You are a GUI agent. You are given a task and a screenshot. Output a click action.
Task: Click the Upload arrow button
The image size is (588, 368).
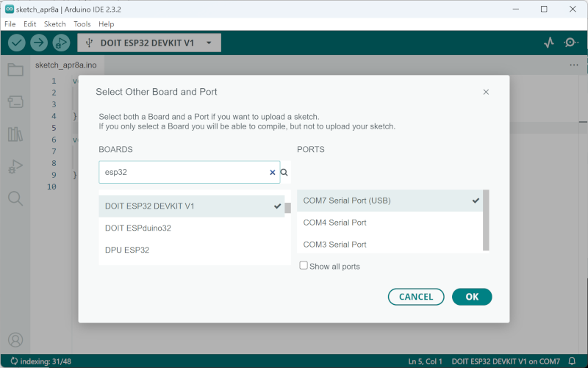39,43
